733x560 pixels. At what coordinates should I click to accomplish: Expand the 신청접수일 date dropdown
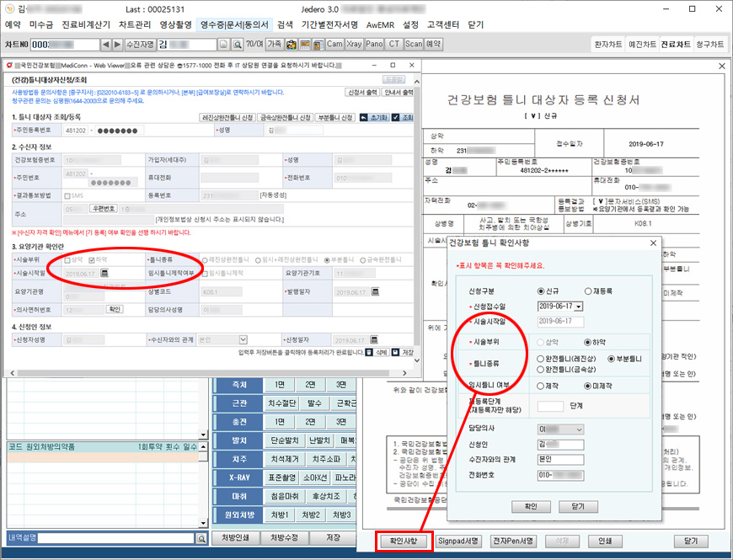pos(579,306)
